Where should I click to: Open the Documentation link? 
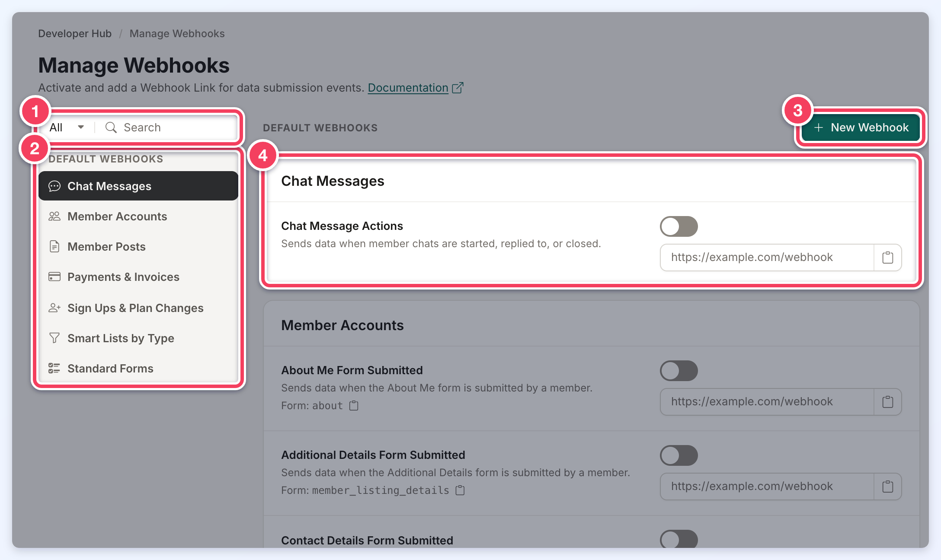click(x=408, y=88)
